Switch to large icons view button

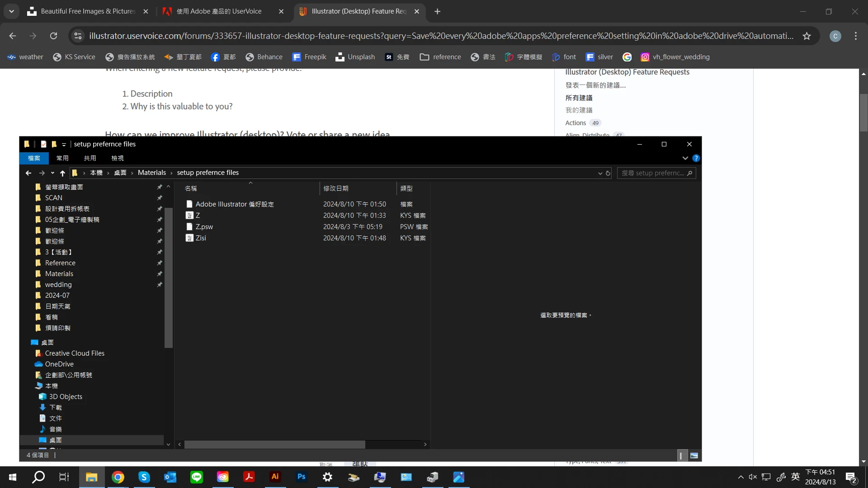tap(694, 455)
